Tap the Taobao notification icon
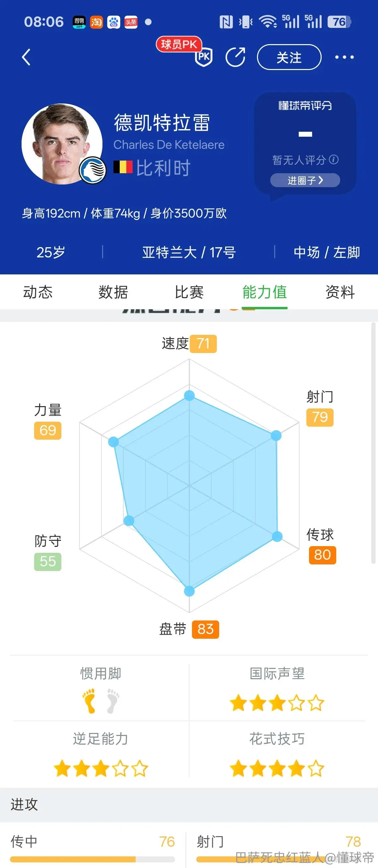Viewport: 378px width, 868px height. point(96,22)
